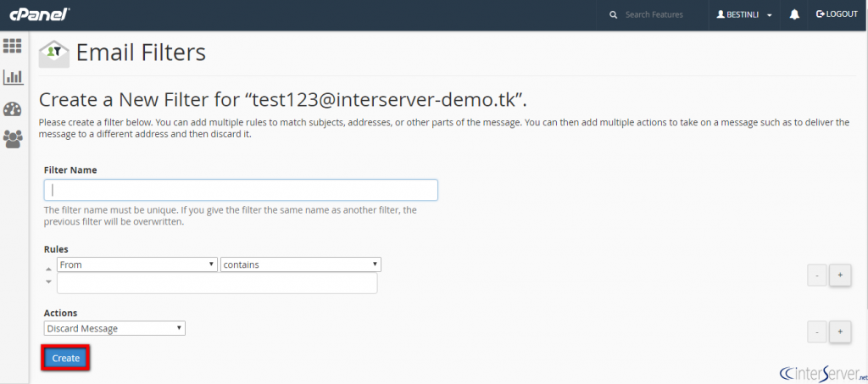
Task: Add an action with Actions plus button
Action: tap(840, 332)
